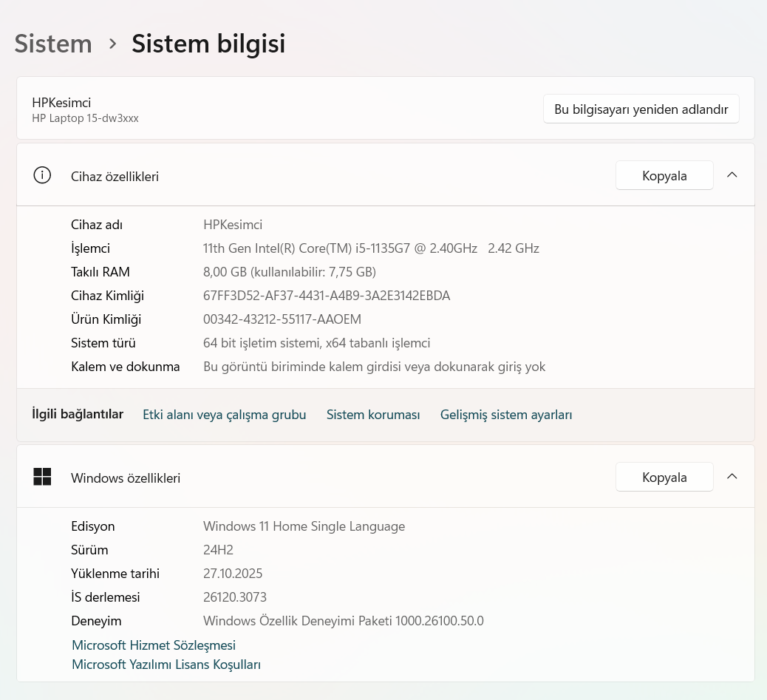The height and width of the screenshot is (700, 767).
Task: Open Microsoft Hizmet Sözleşmesi link
Action: tap(154, 645)
